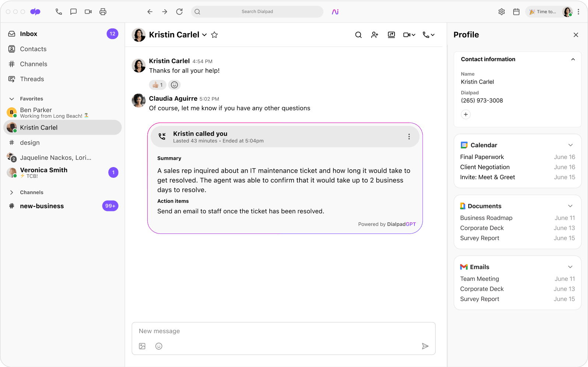Open the calendar icon in top bar
Image resolution: width=588 pixels, height=367 pixels.
(x=516, y=12)
